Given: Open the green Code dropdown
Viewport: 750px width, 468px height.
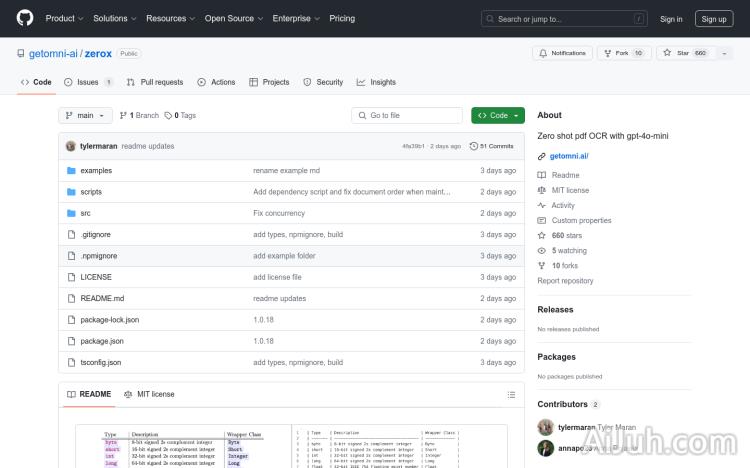Looking at the screenshot, I should [498, 116].
